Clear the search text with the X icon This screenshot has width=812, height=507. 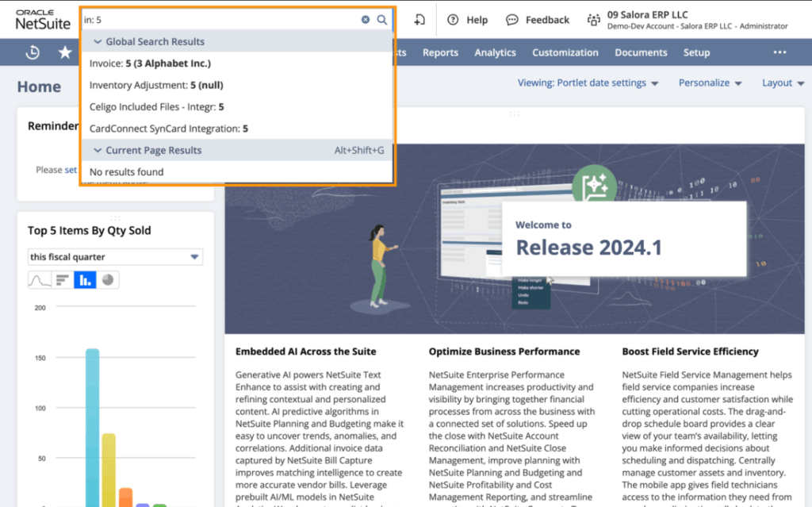click(366, 20)
